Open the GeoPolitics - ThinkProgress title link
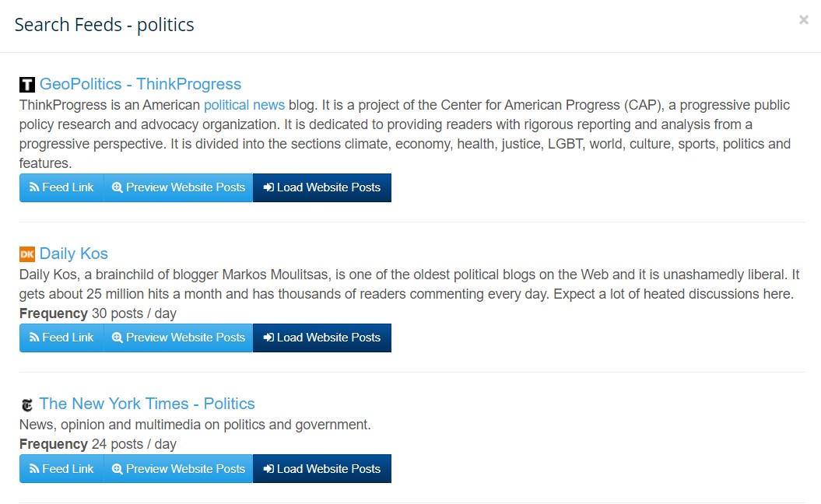821x504 pixels. 140,84
